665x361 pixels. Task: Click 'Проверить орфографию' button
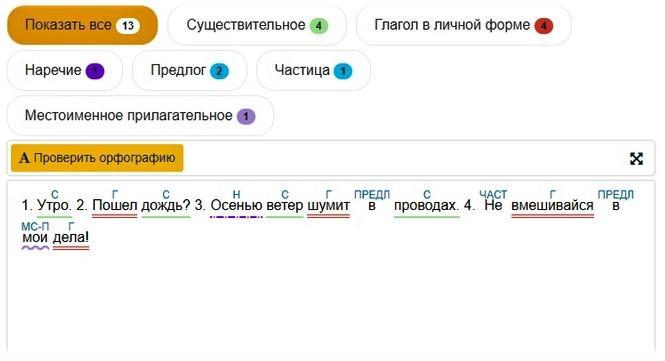[97, 158]
